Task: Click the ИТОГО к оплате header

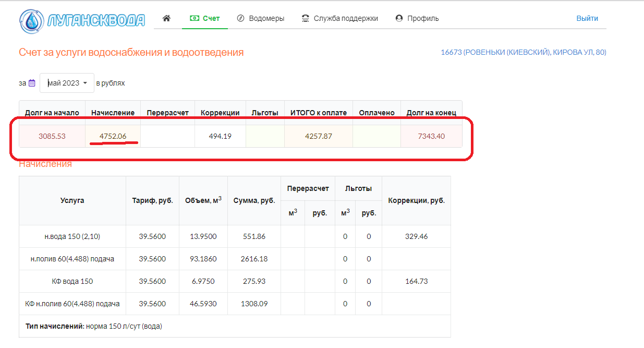Action: [x=319, y=113]
